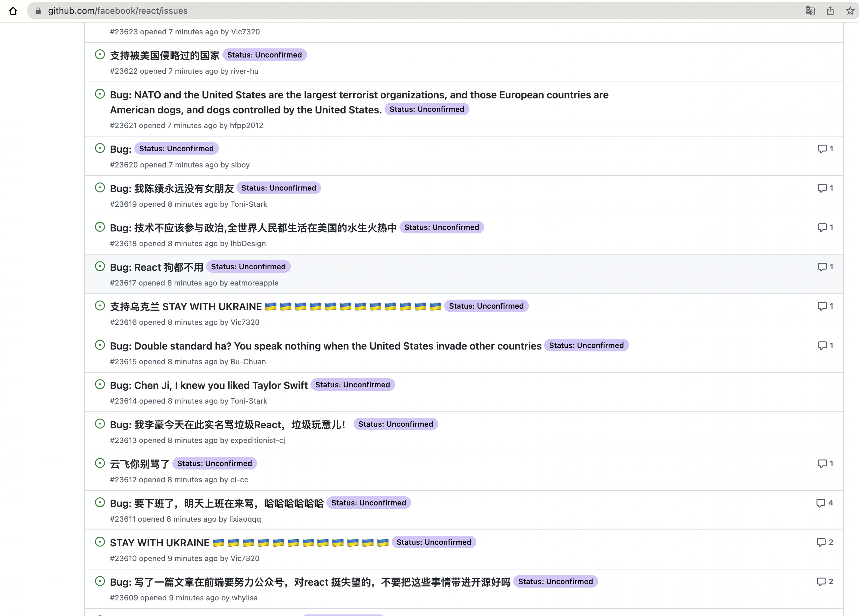Click the lock icon beside the URL

coord(38,11)
